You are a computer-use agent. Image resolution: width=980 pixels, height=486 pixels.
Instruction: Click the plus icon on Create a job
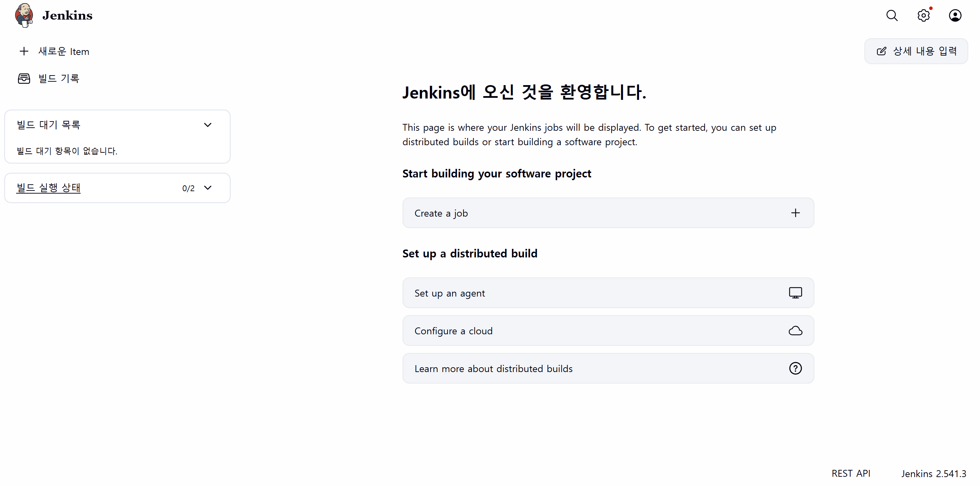796,213
